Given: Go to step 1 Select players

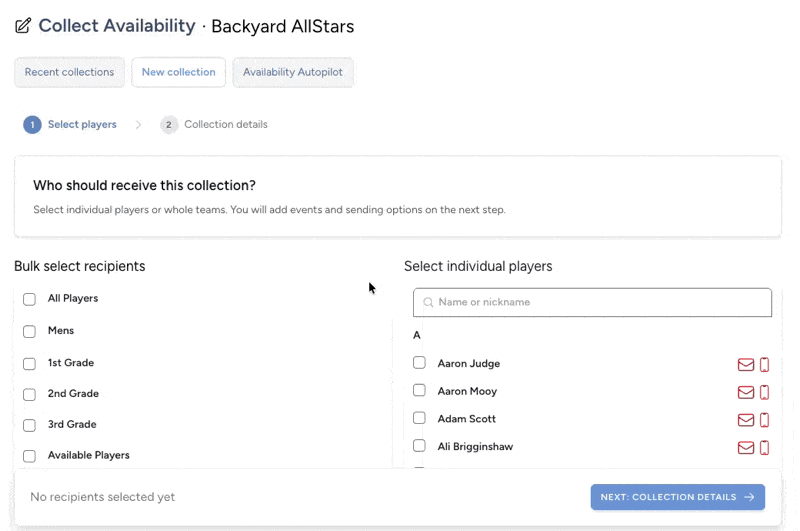Looking at the screenshot, I should click(70, 124).
